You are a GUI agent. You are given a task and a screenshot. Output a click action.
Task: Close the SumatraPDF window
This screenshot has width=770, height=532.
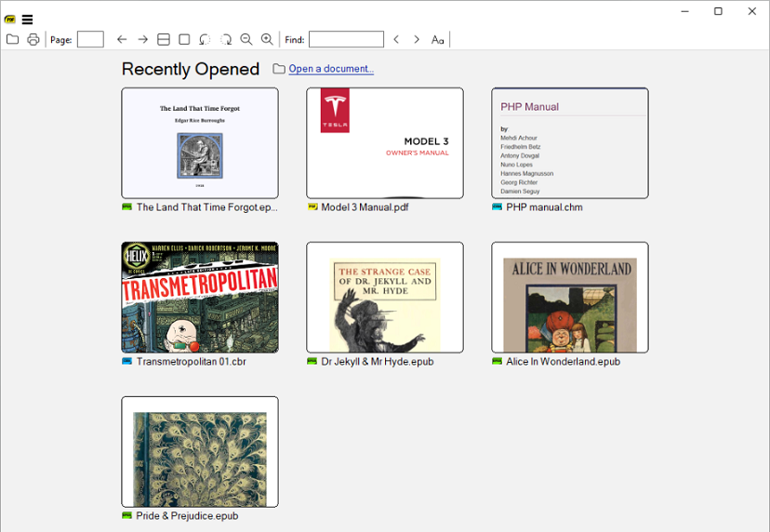[751, 11]
